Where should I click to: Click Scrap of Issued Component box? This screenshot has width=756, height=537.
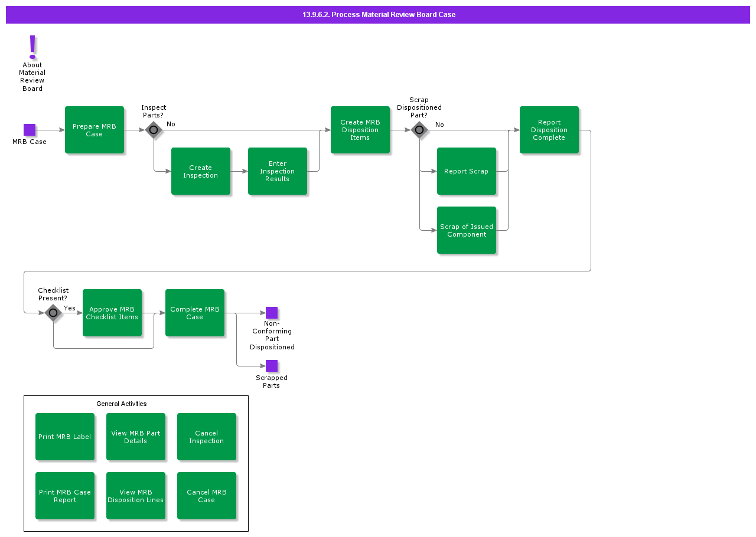point(467,230)
